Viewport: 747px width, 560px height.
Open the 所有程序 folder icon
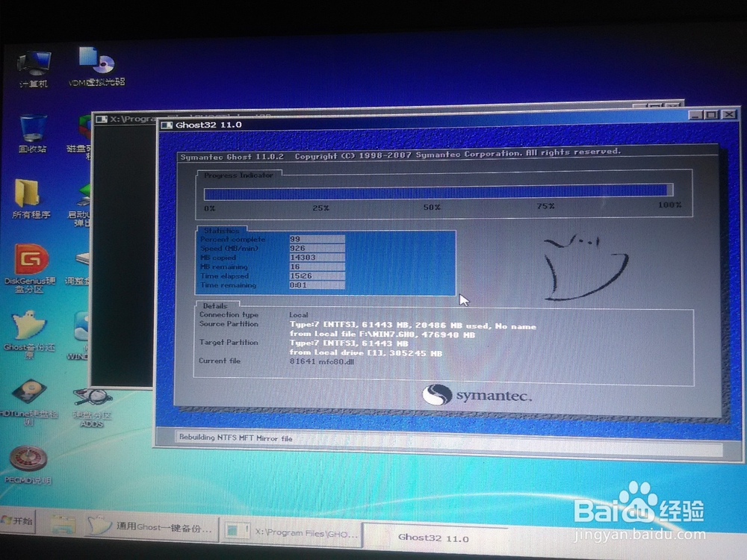click(x=31, y=198)
